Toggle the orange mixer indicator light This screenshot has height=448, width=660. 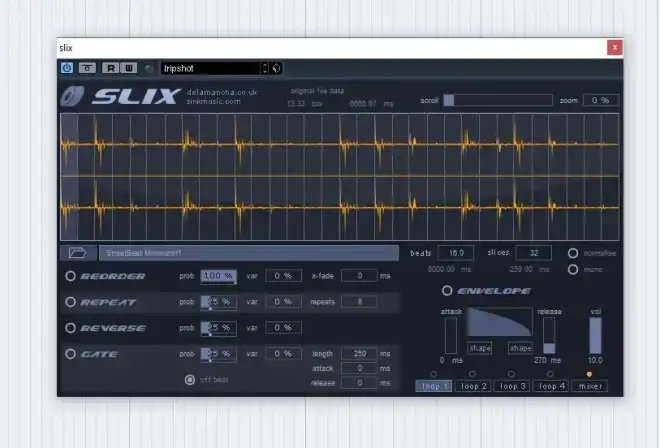pyautogui.click(x=589, y=374)
